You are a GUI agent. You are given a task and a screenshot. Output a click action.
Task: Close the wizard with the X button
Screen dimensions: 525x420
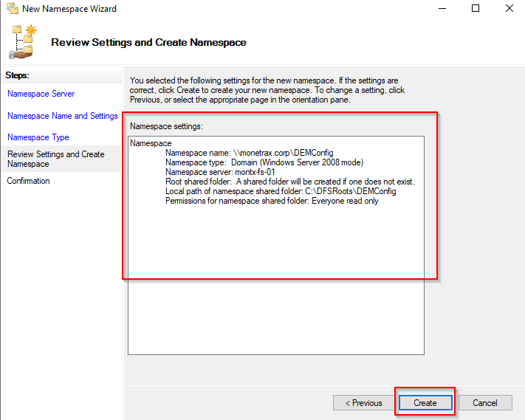click(x=509, y=9)
